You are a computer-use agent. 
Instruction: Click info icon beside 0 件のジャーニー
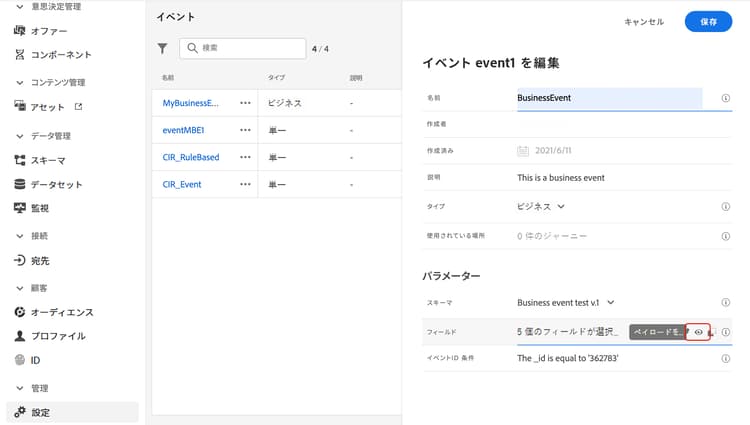point(726,236)
